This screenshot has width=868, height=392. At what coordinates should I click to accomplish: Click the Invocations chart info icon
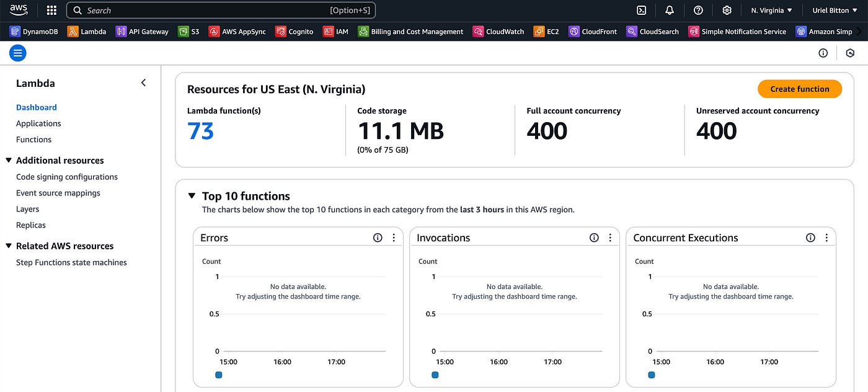(594, 238)
